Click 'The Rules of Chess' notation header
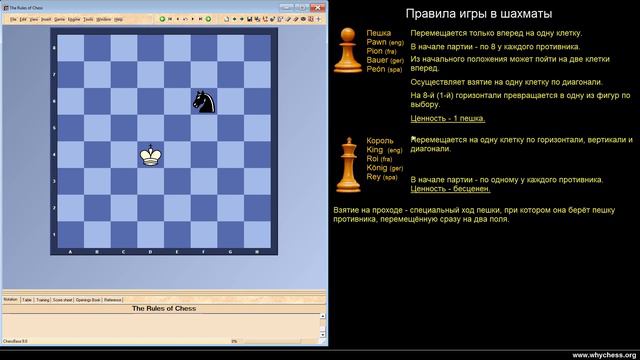 (x=164, y=309)
